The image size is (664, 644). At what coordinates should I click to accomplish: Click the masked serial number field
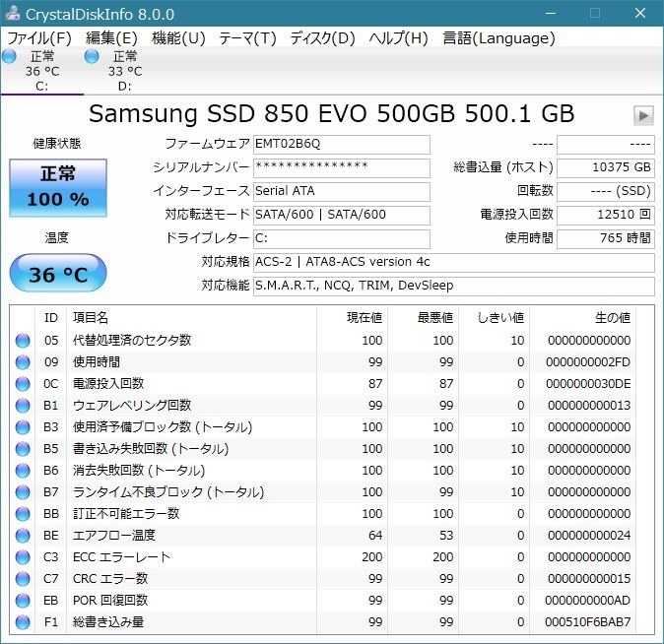tap(342, 167)
